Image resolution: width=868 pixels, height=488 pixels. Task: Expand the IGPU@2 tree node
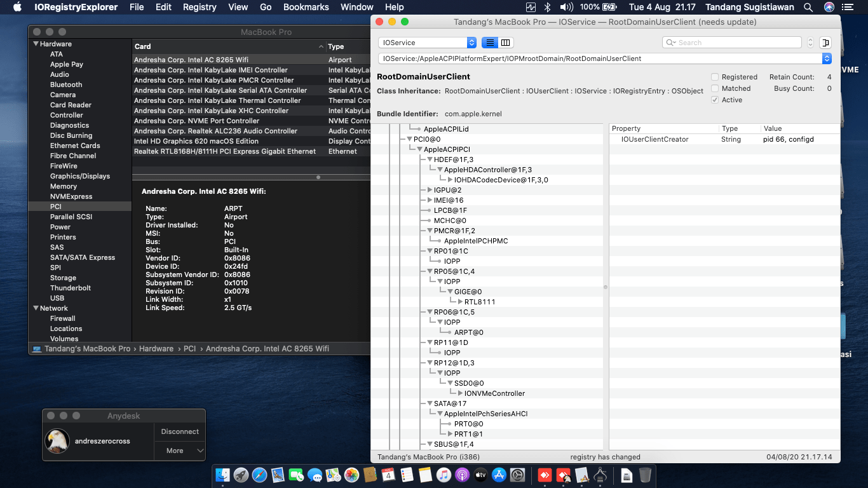click(430, 190)
